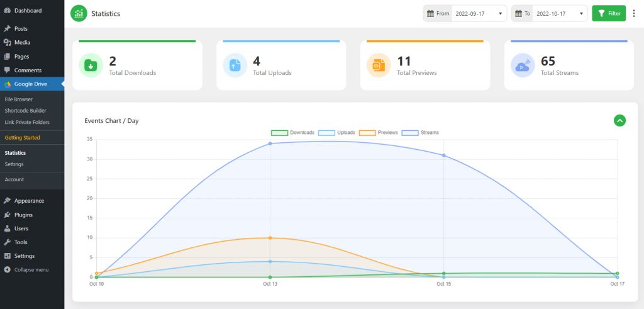Click Uploads data point at Oct 13
Viewport: 644px width, 309px height.
tap(270, 261)
